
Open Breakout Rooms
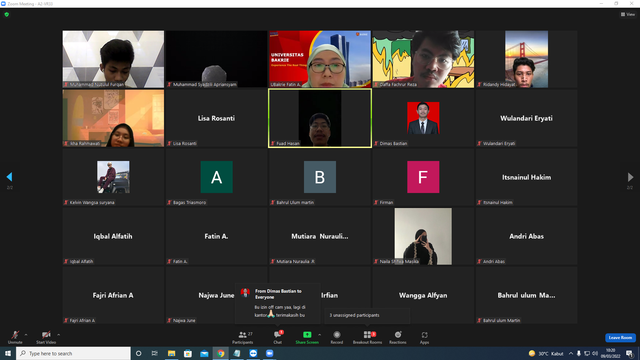point(367,337)
